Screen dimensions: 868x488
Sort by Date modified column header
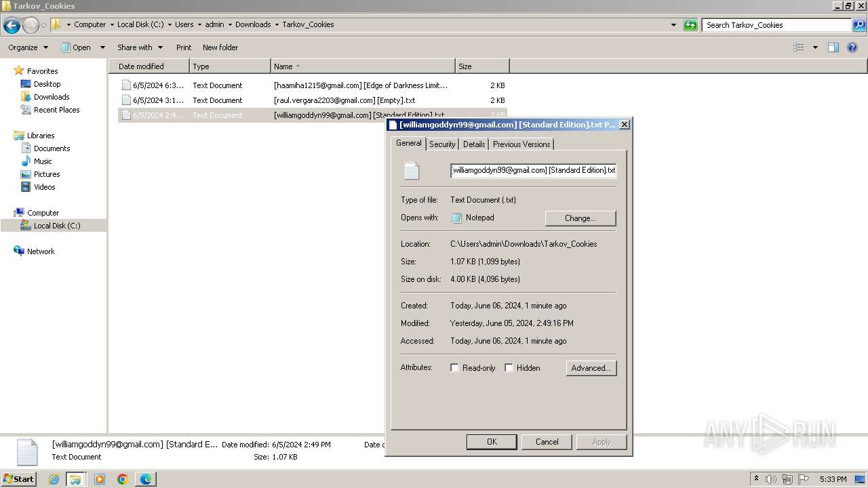[149, 66]
